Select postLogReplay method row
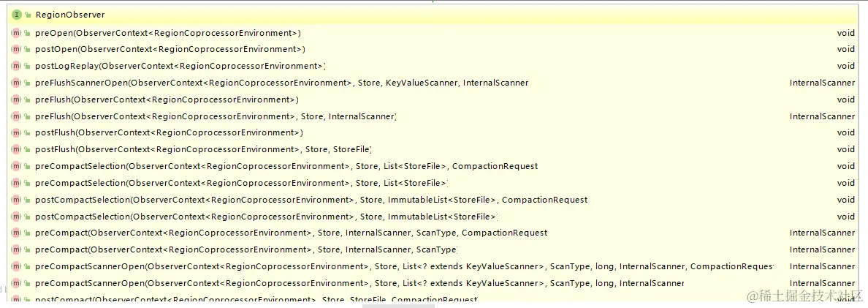The width and height of the screenshot is (868, 308). point(434,67)
